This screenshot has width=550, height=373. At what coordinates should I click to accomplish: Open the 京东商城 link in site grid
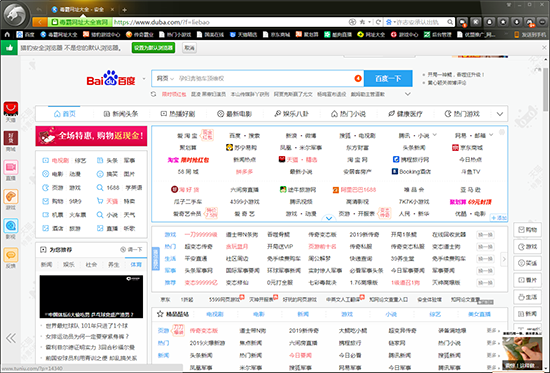pyautogui.click(x=467, y=147)
